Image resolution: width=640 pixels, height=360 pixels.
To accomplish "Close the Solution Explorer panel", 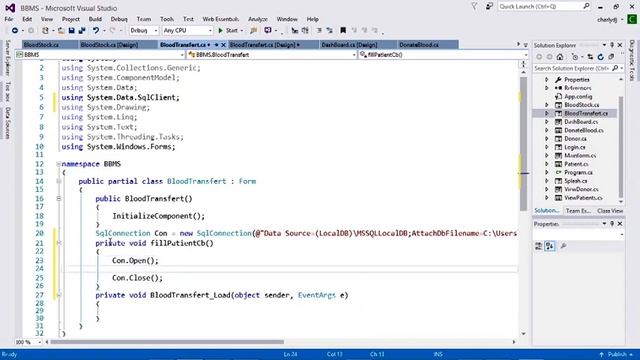I will coord(620,45).
